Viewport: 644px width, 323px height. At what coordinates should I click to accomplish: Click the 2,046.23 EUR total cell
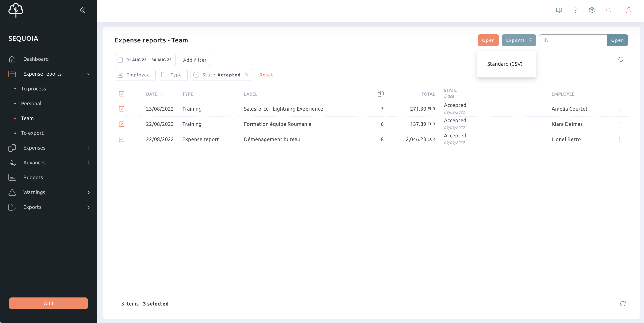tap(420, 139)
